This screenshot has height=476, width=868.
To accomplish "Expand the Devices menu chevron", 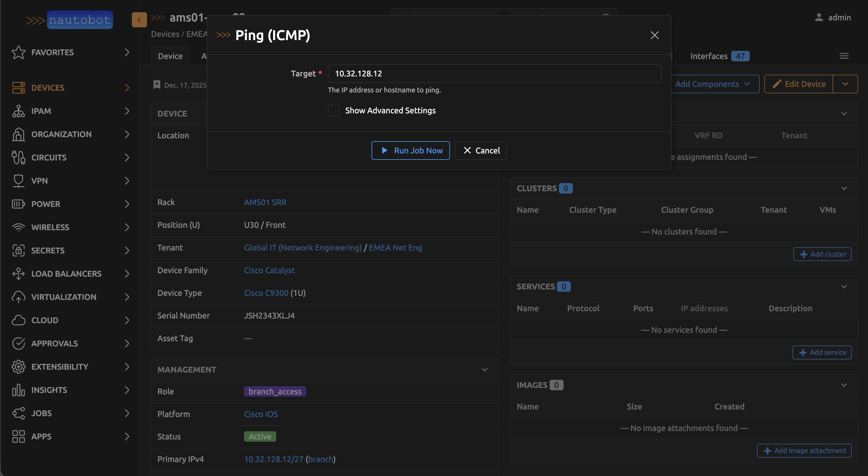I will pos(127,88).
